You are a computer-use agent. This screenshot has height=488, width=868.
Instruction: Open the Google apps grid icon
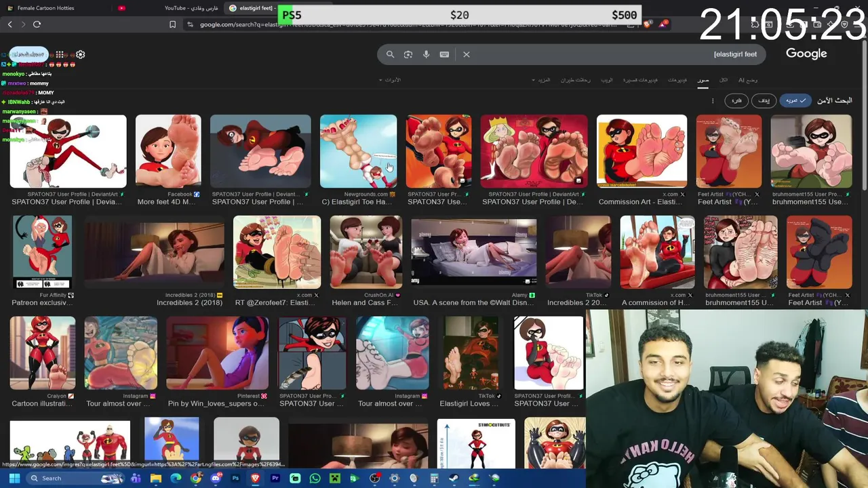(x=60, y=54)
